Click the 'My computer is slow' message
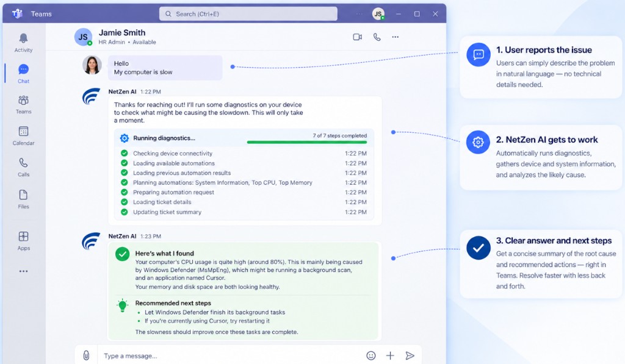 [143, 72]
